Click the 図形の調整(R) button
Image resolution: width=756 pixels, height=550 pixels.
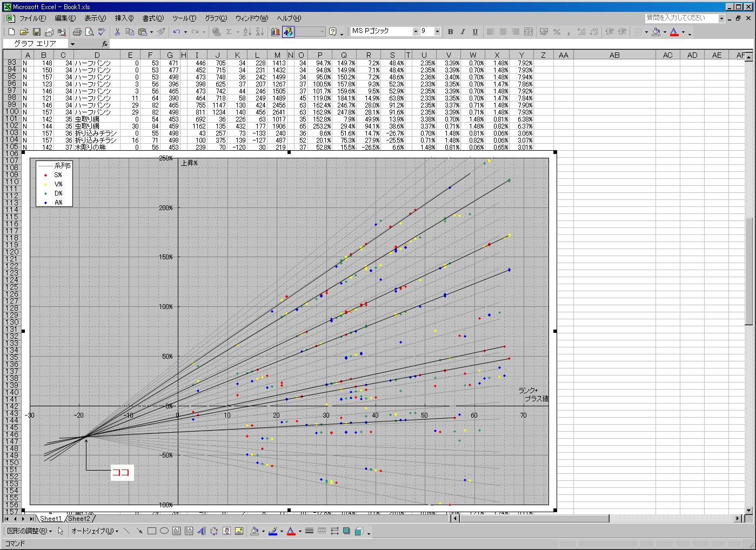[x=29, y=531]
